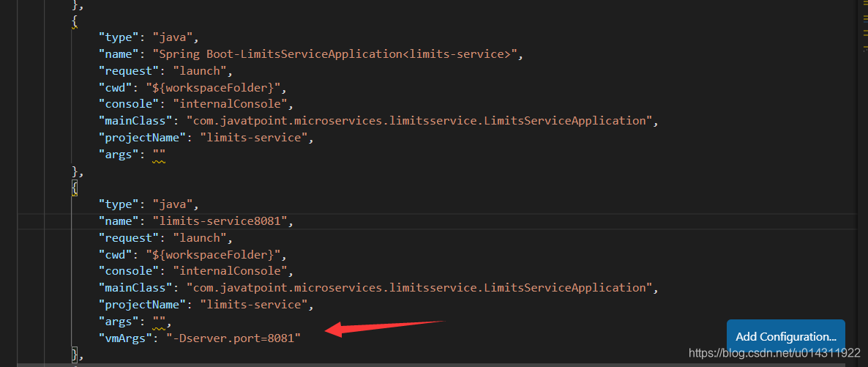Click the "limits-service" projectName value in the limits-service8081 configuration

tap(253, 304)
